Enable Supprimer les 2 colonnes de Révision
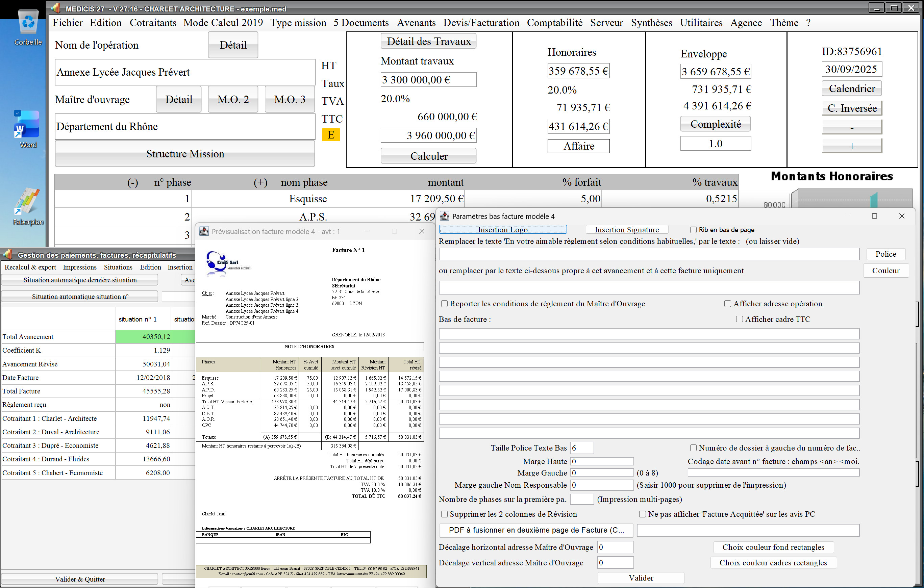924x588 pixels. [444, 514]
